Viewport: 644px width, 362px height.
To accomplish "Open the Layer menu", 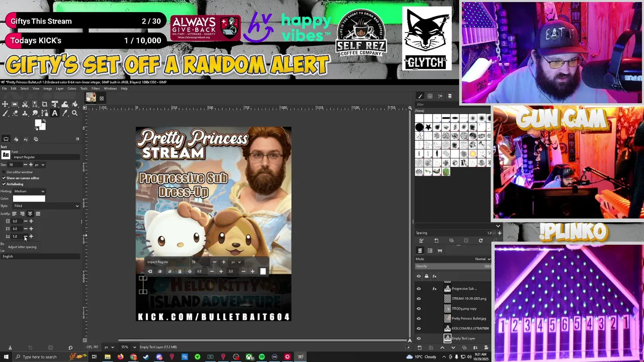I will 59,88.
